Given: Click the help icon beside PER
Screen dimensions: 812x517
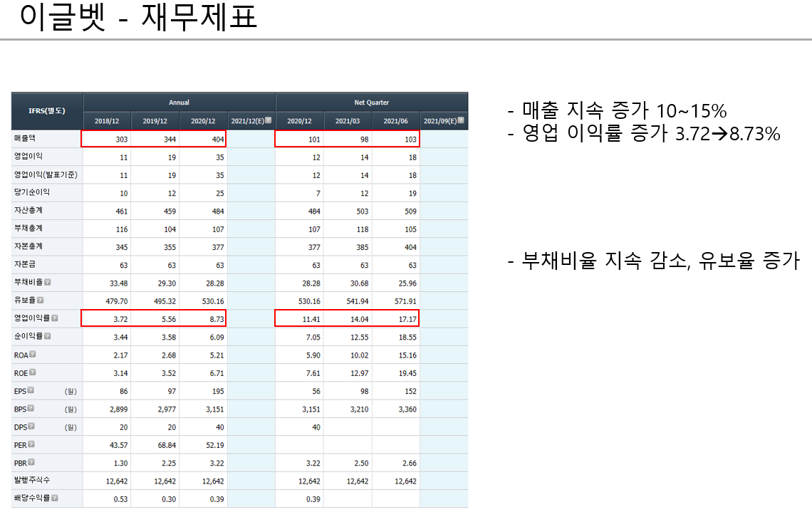Looking at the screenshot, I should coord(31,444).
